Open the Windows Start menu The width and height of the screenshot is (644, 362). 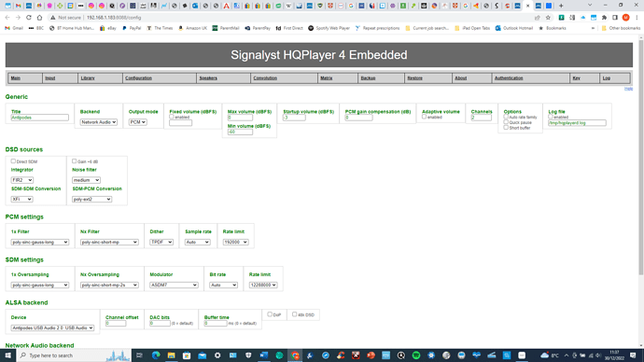pos(7,355)
